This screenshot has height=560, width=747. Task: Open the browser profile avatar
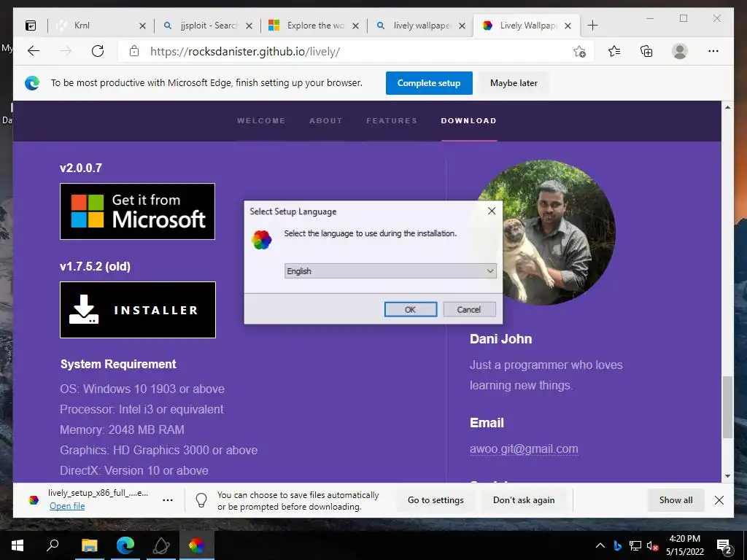click(680, 51)
